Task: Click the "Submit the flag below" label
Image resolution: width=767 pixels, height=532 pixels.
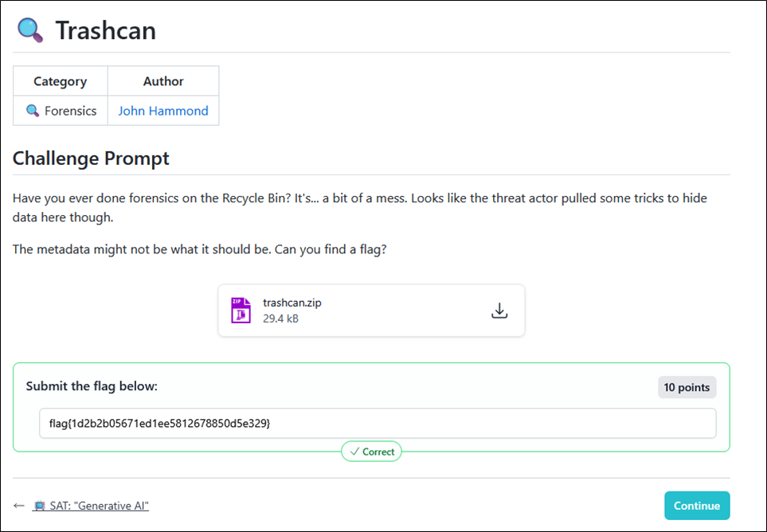Action: [92, 386]
